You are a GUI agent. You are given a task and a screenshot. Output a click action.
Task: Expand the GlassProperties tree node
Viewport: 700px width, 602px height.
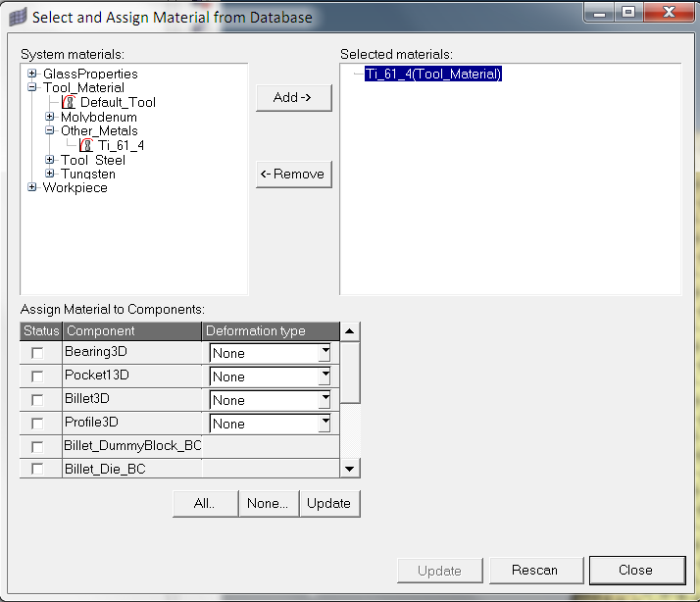click(x=31, y=74)
